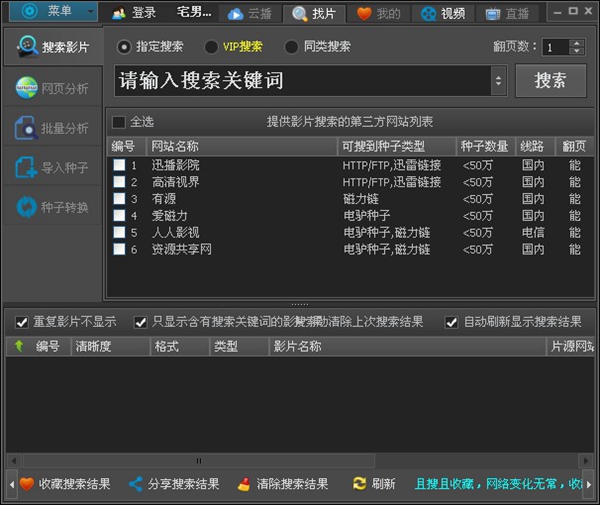Open the 网页分析 sidebar tool

[x=52, y=88]
